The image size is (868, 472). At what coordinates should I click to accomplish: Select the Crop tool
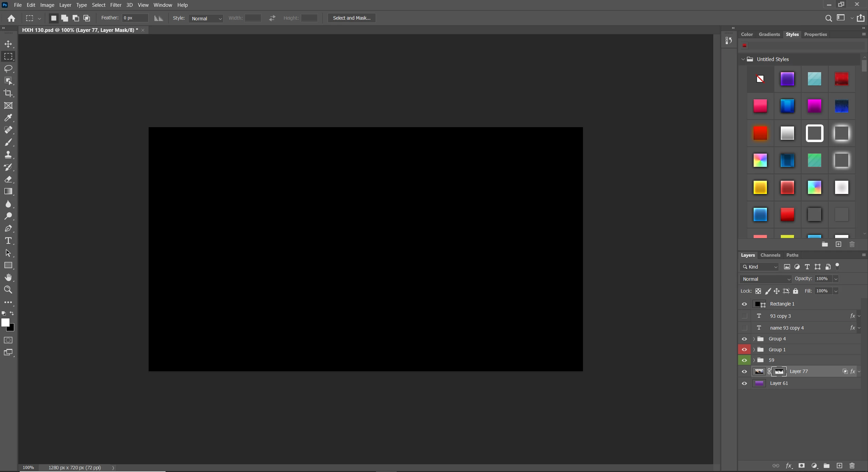[x=8, y=93]
